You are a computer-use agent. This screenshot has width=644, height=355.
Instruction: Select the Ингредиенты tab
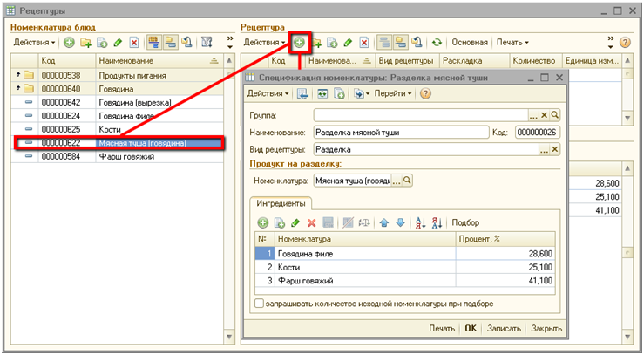point(280,203)
